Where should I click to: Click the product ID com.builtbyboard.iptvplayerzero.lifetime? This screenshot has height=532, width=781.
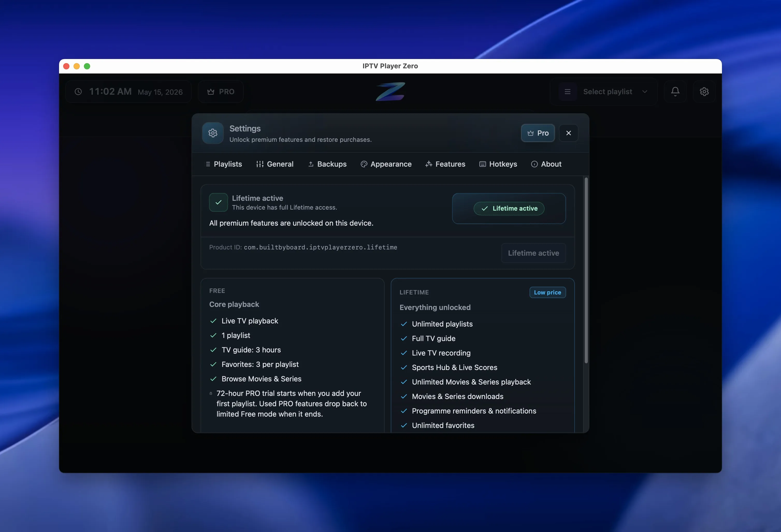coord(320,247)
